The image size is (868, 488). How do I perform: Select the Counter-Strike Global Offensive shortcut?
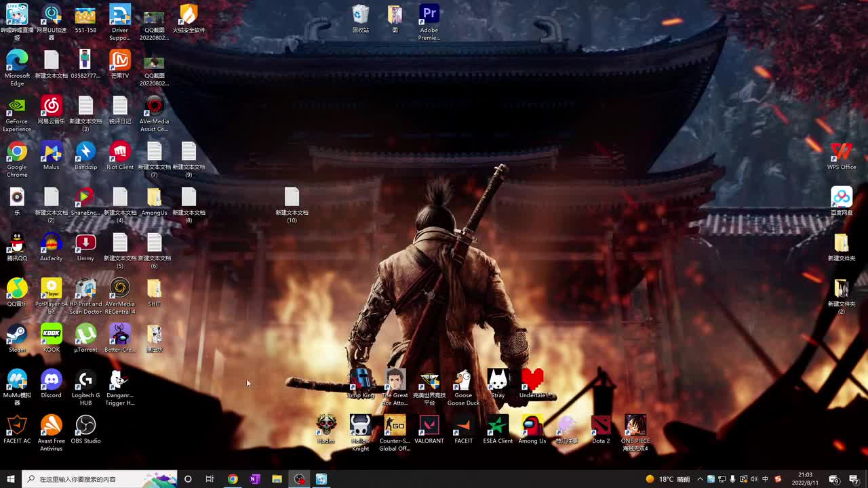[395, 432]
